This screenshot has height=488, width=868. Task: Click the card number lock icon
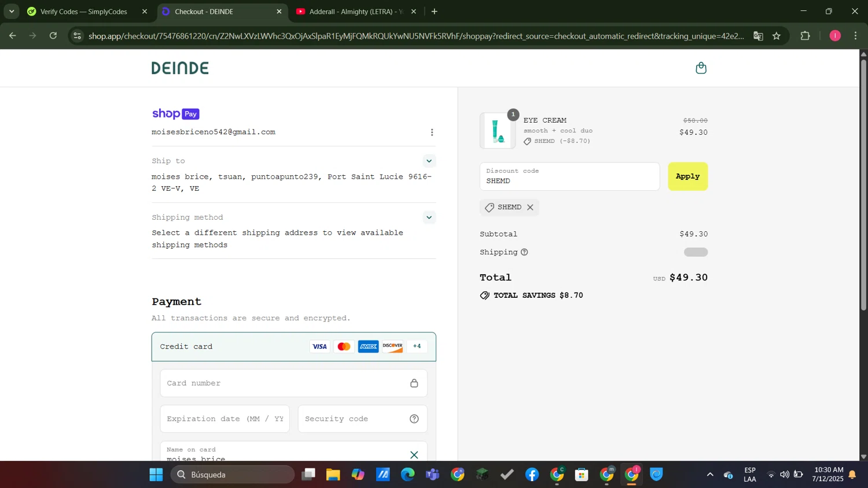coord(414,383)
